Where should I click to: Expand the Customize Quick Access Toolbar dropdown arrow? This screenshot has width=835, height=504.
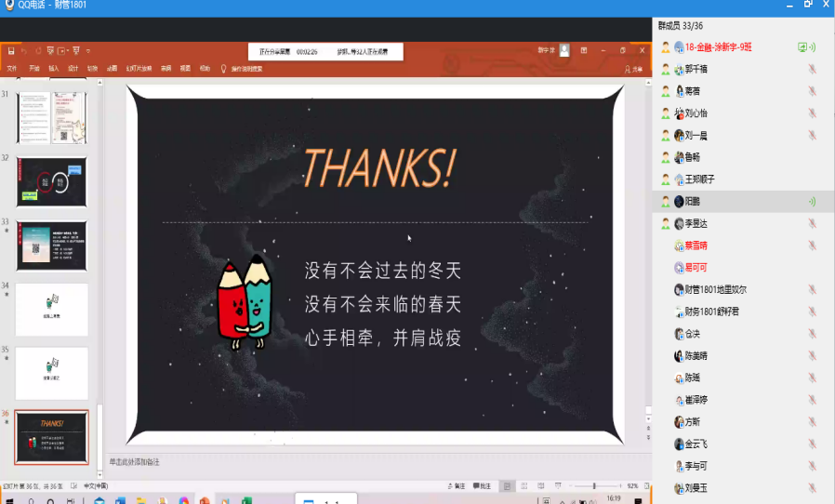pos(88,50)
